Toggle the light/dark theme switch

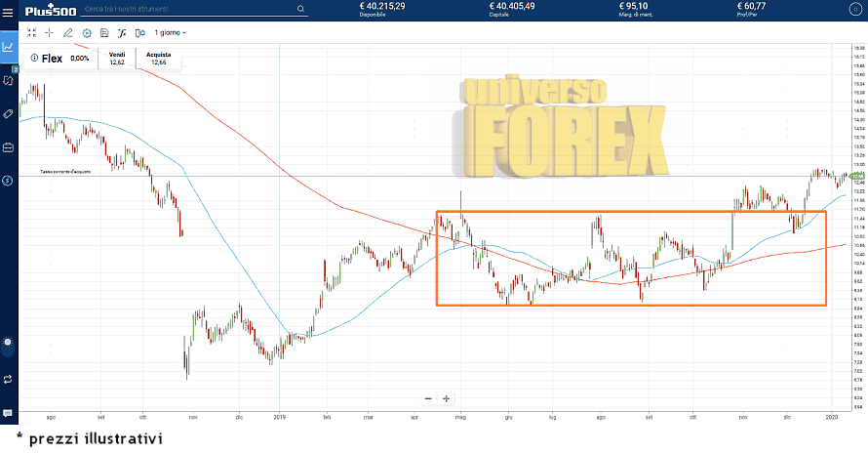[8, 343]
